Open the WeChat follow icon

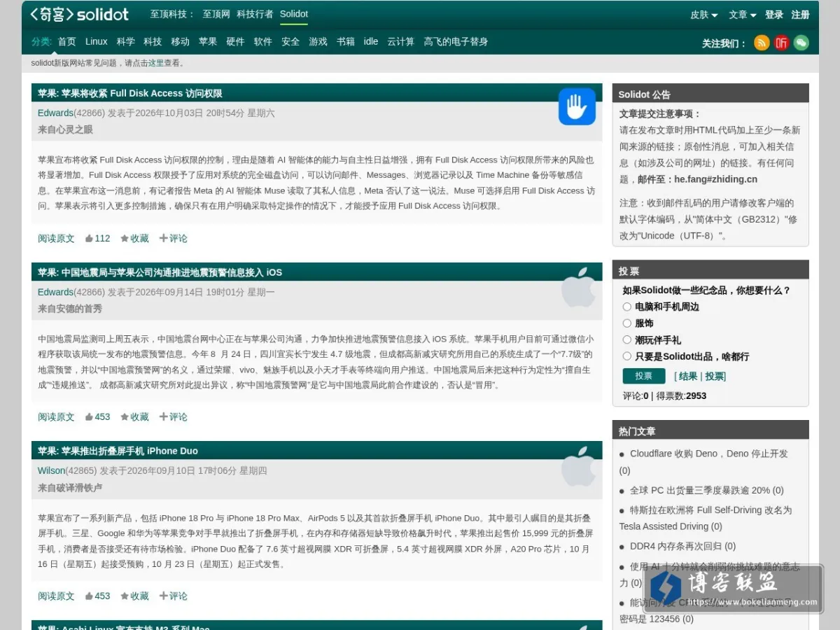pos(801,43)
